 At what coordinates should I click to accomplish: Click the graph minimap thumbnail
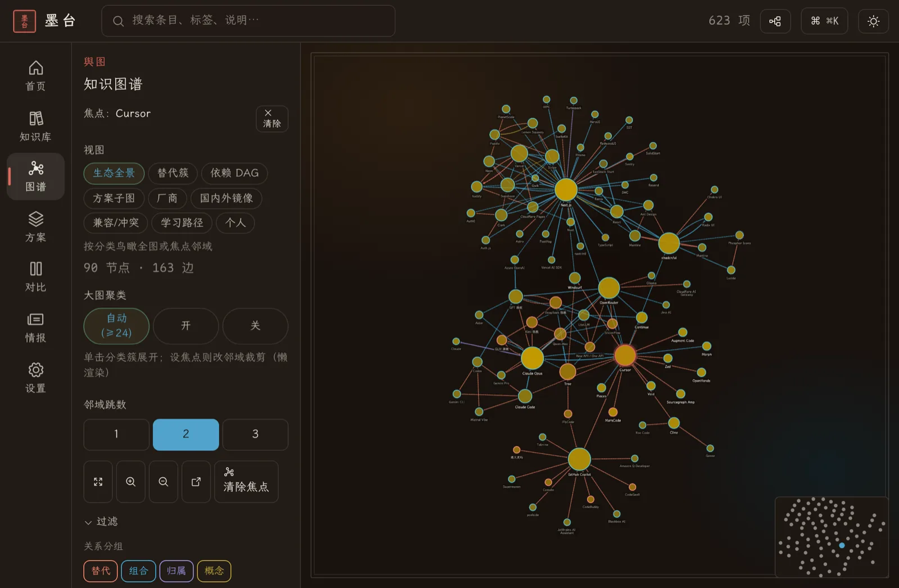click(x=832, y=537)
